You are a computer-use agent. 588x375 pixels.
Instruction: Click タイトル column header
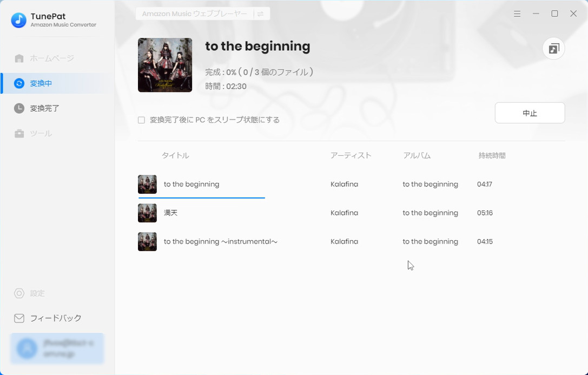click(x=175, y=156)
